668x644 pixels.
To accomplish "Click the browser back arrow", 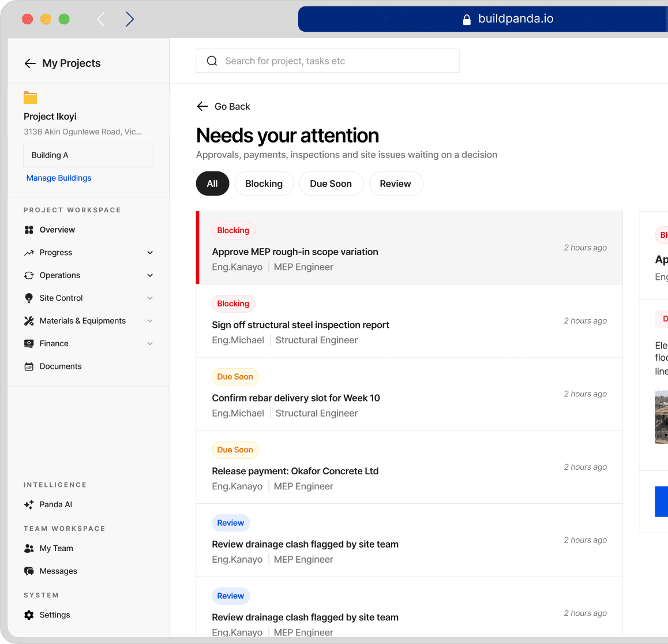I will click(100, 19).
